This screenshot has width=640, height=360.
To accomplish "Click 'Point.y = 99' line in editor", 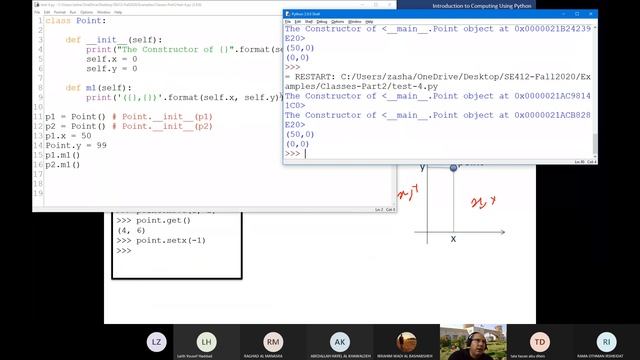I will [x=76, y=146].
